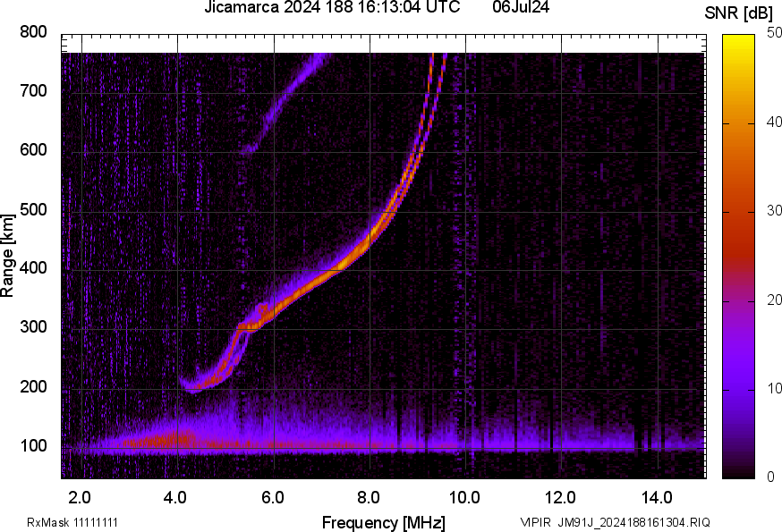Click the 2.0 frequency tick label
Image resolution: width=782 pixels, height=532 pixels.
81,496
